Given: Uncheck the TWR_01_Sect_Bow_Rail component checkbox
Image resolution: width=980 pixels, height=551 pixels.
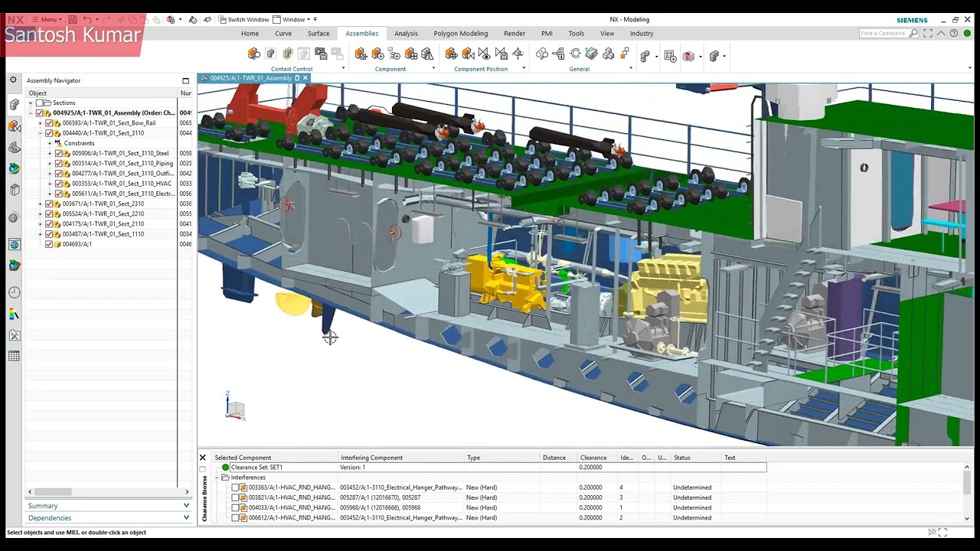Looking at the screenshot, I should click(49, 123).
